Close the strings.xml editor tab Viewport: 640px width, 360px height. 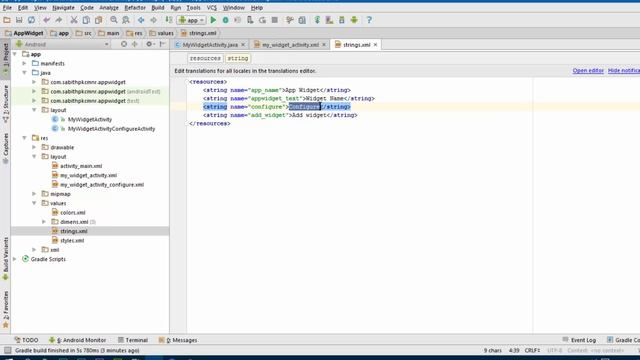point(375,45)
